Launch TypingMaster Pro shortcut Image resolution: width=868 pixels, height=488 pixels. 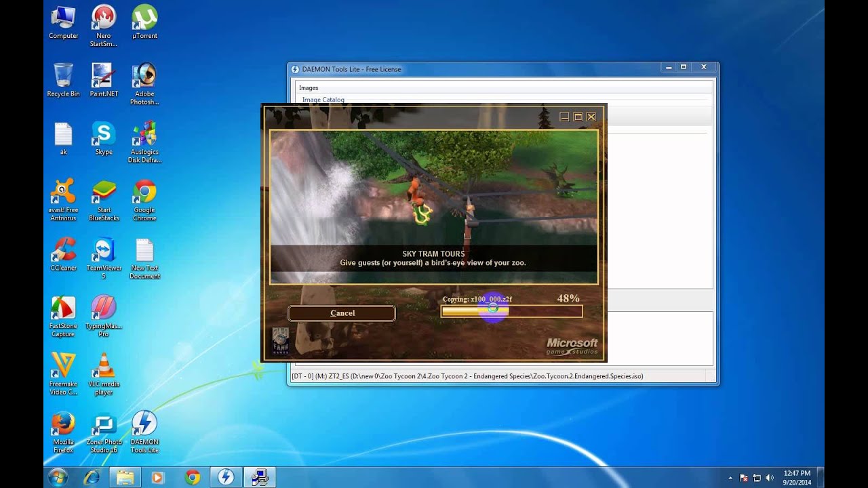[x=103, y=317]
